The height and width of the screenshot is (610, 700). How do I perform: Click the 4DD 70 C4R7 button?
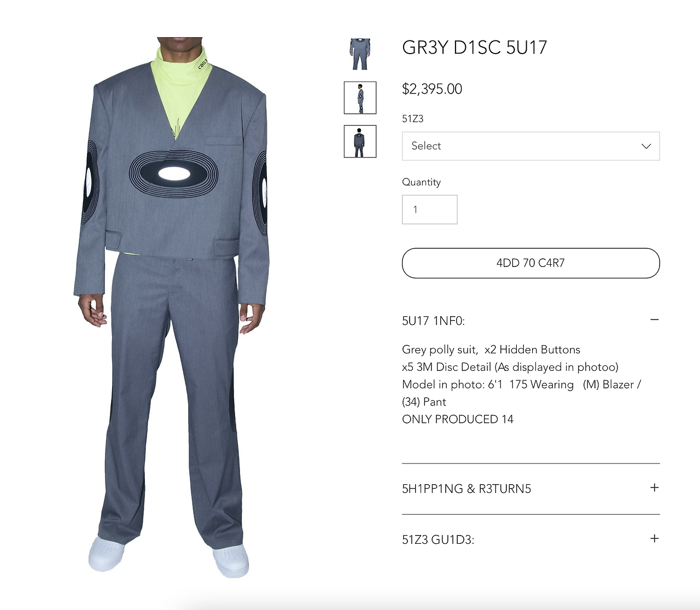pos(530,263)
